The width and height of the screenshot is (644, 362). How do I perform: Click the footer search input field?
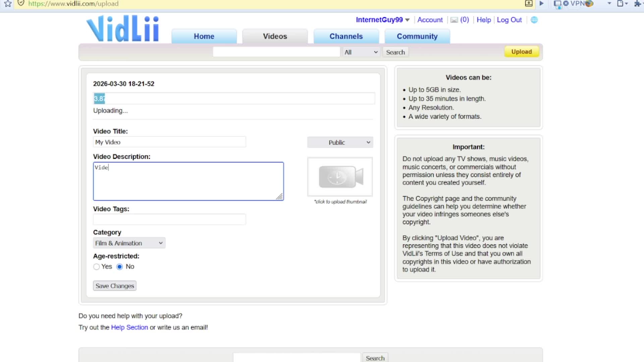coord(297,358)
